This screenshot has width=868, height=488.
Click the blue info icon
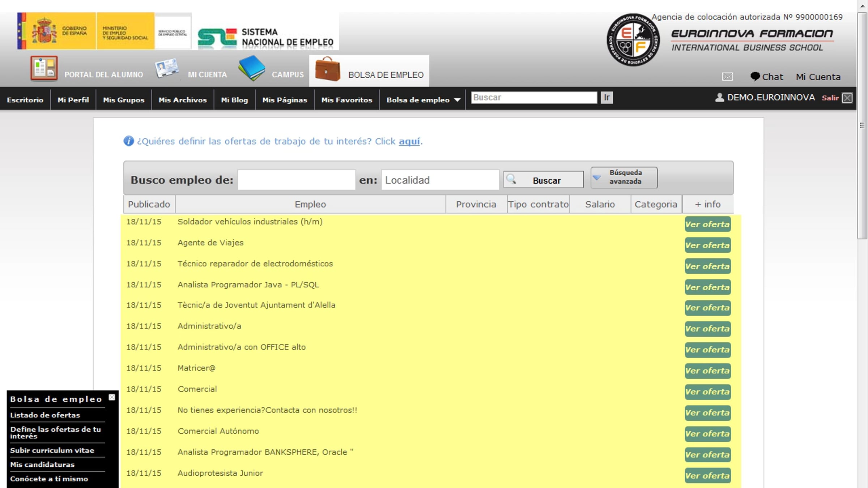pos(128,141)
